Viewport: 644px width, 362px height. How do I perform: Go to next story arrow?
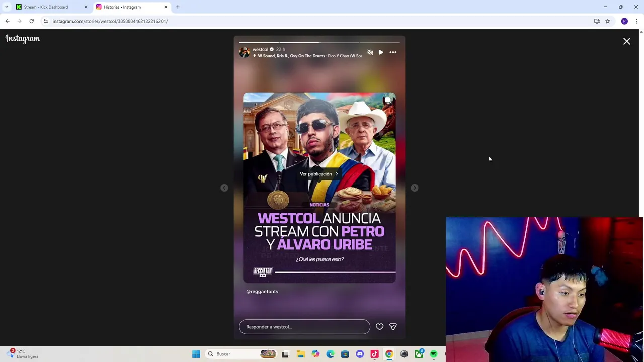coord(414,188)
